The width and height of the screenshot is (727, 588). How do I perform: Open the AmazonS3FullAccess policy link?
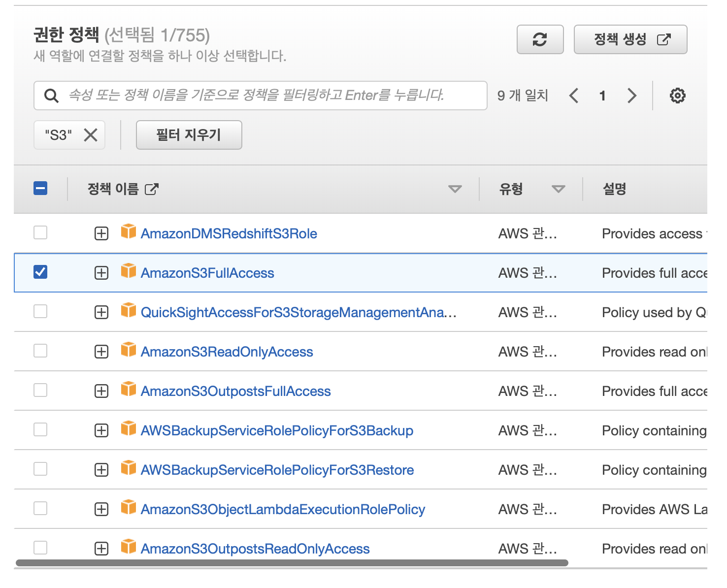[x=207, y=273]
